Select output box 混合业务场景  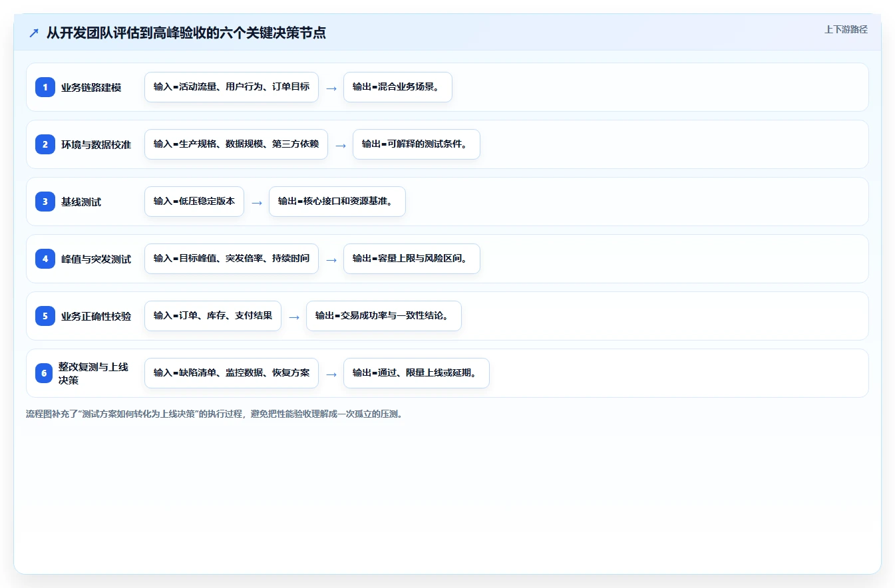click(x=398, y=87)
